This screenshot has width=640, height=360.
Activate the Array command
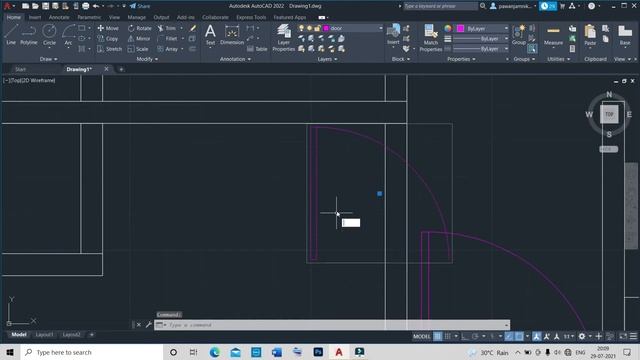tap(167, 49)
